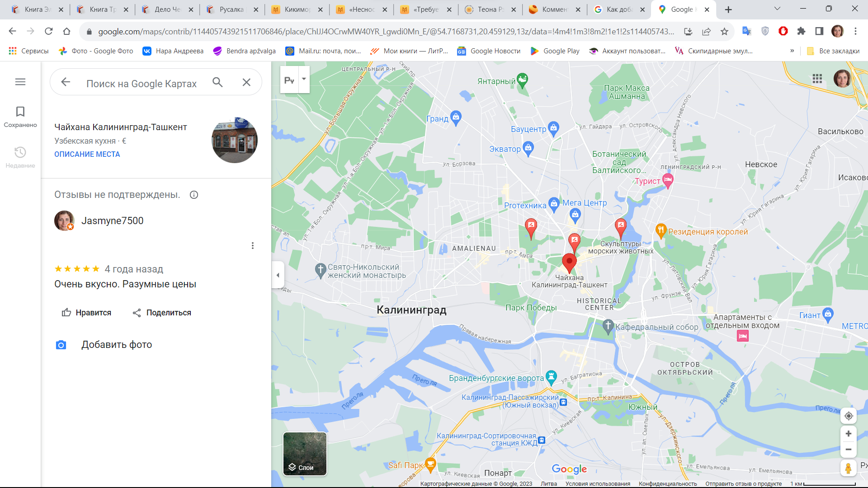This screenshot has height=488, width=868.
Task: Click the Янтарный map marker
Action: coord(522,80)
